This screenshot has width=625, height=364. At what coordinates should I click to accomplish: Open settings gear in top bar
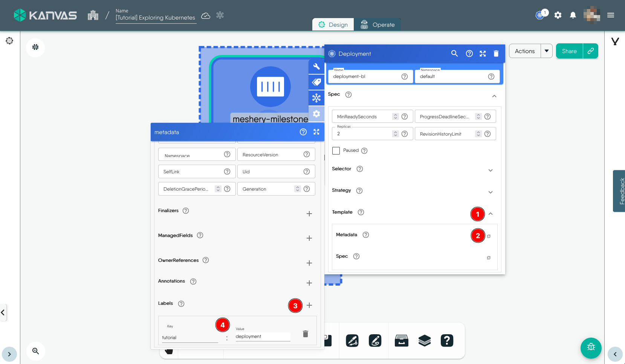[558, 15]
